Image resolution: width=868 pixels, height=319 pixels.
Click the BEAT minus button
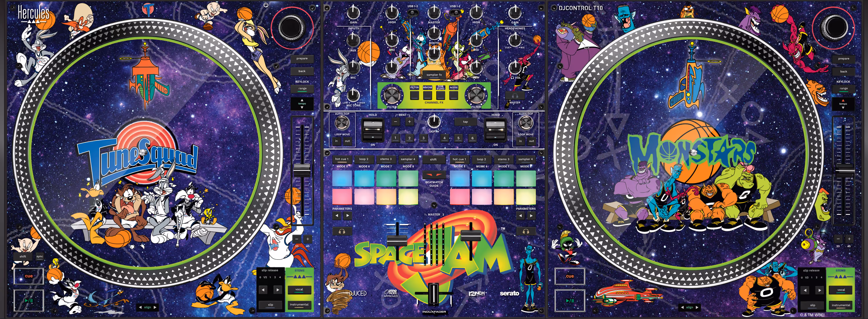tap(396, 121)
